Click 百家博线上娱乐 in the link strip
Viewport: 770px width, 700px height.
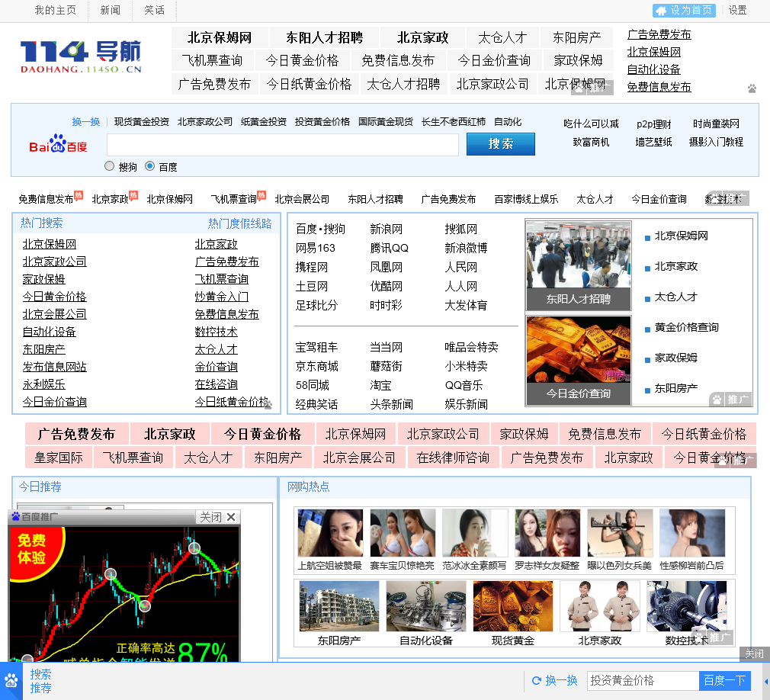coord(526,200)
